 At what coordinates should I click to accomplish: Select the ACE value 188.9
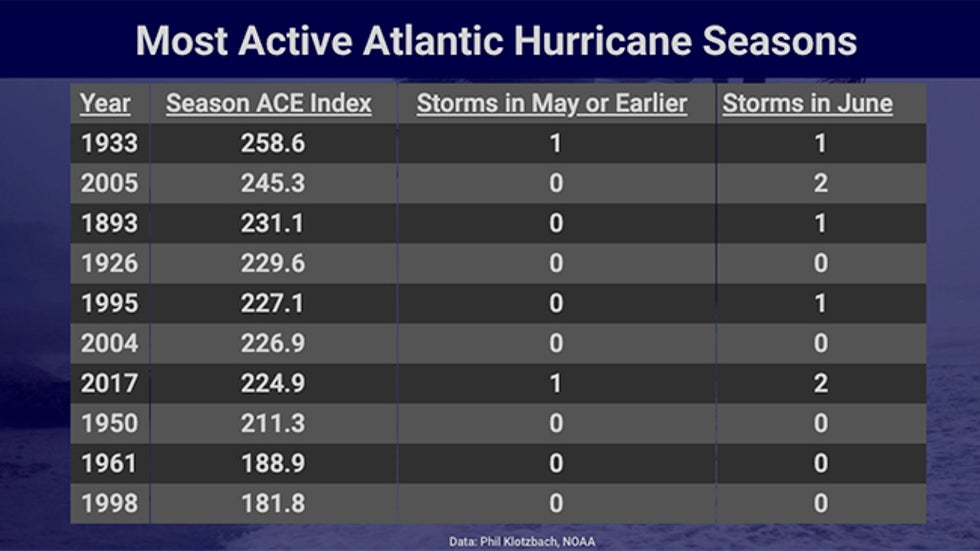[272, 463]
